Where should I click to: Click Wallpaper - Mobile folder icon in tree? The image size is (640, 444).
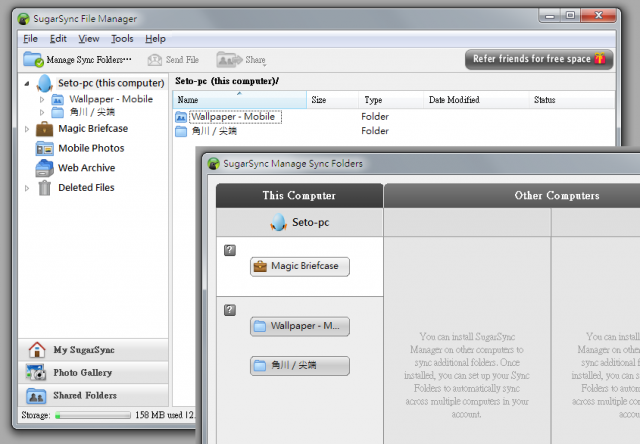click(58, 99)
